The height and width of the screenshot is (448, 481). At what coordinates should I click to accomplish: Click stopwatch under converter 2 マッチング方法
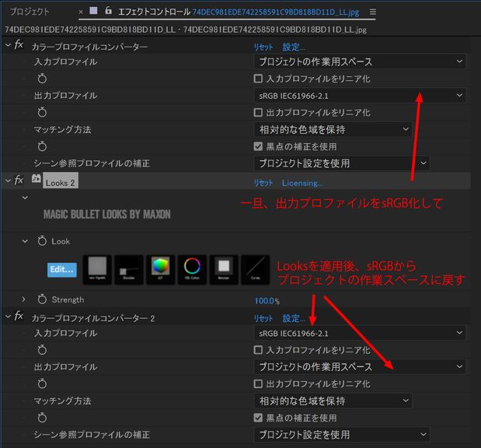click(42, 418)
